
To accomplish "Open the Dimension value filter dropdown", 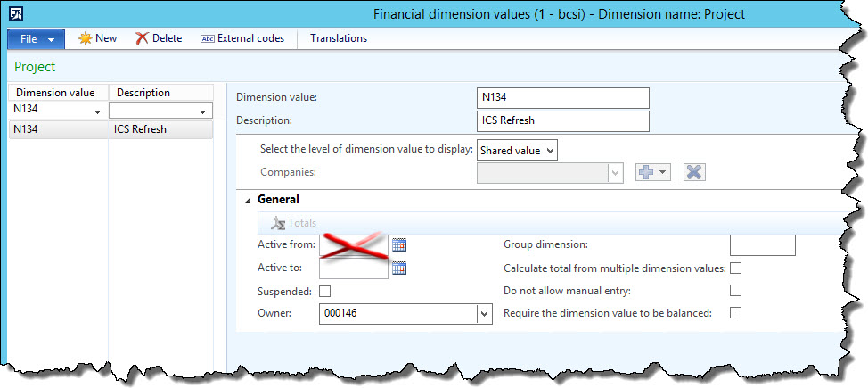I will point(96,111).
